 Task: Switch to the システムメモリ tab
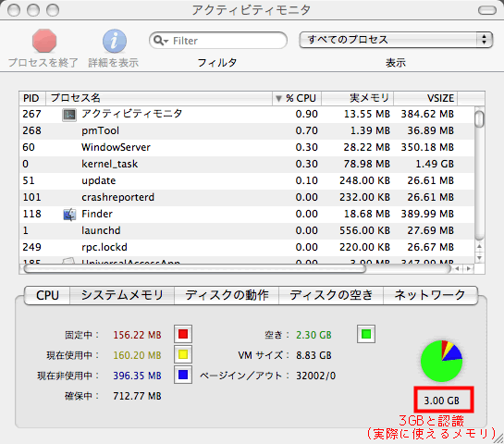click(x=122, y=295)
